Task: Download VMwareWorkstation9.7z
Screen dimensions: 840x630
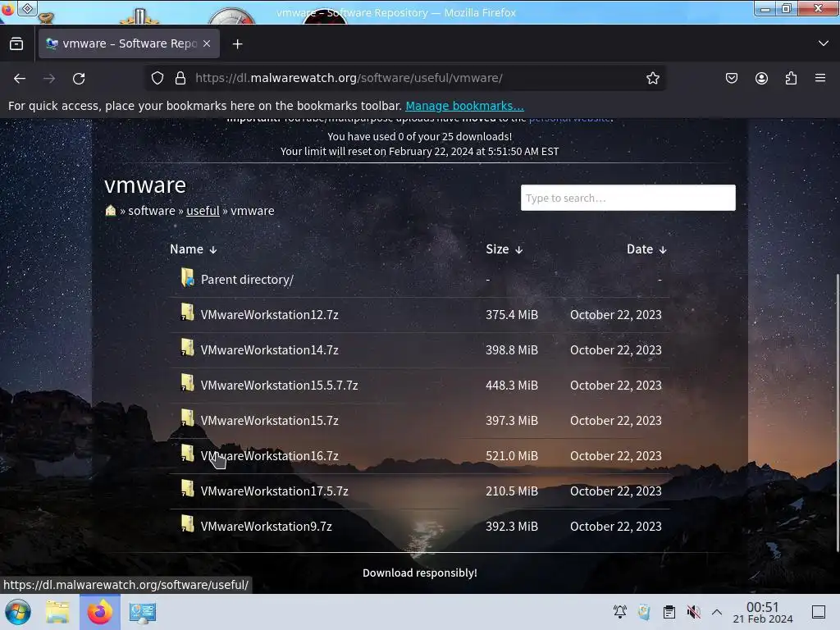Action: [267, 527]
